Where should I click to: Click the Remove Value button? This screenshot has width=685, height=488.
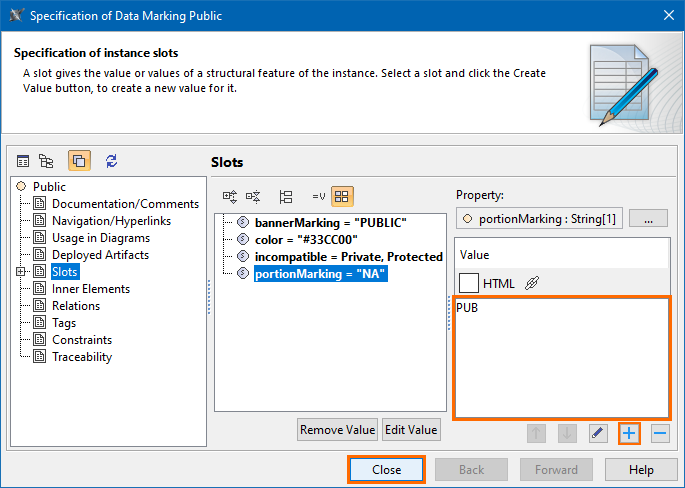(x=337, y=430)
